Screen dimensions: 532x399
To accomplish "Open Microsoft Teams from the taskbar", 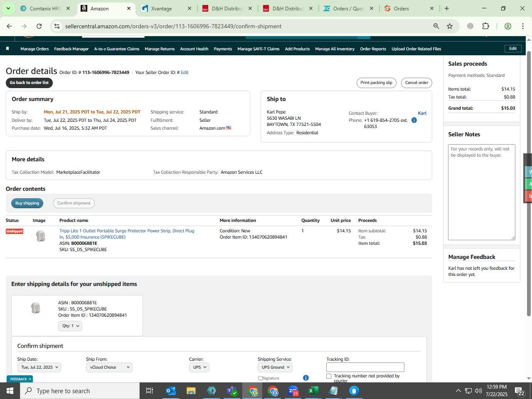I will (x=232, y=391).
